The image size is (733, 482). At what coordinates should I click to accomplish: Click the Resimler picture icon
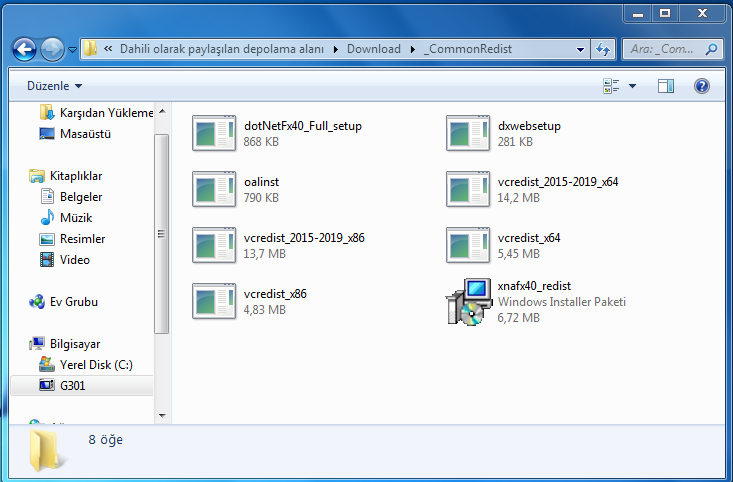pos(47,239)
